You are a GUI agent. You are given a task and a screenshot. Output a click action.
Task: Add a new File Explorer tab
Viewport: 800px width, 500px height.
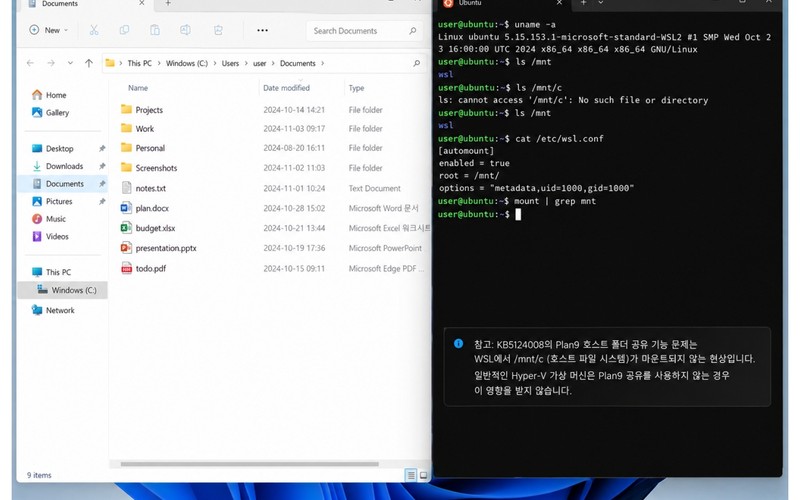(x=168, y=3)
